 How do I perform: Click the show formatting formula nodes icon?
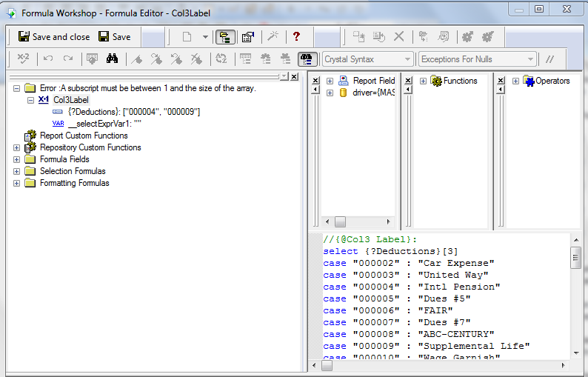click(444, 36)
